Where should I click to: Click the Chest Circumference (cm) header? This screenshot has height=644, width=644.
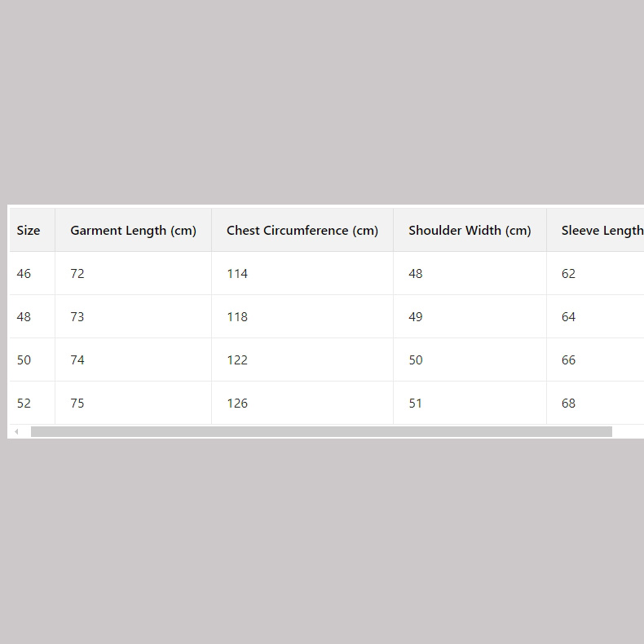click(x=302, y=231)
